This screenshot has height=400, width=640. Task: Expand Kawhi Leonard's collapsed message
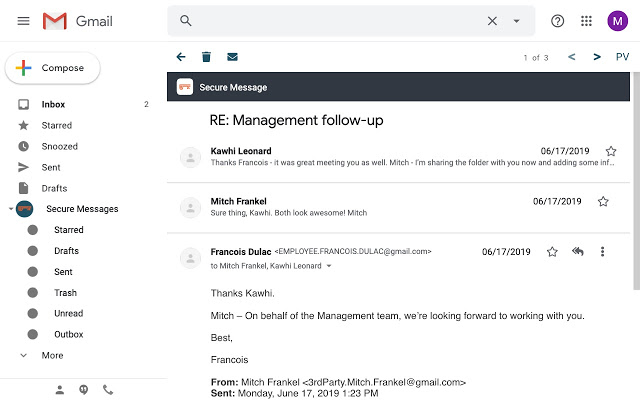click(x=398, y=157)
